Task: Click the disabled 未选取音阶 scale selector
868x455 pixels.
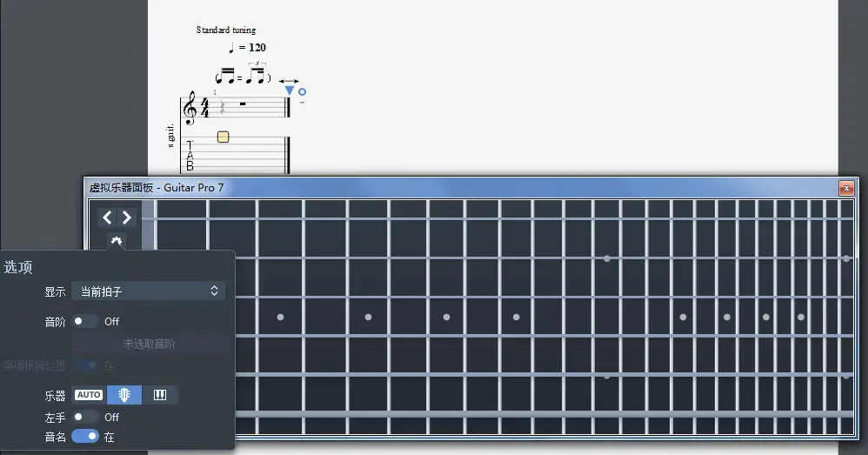Action: [x=149, y=344]
